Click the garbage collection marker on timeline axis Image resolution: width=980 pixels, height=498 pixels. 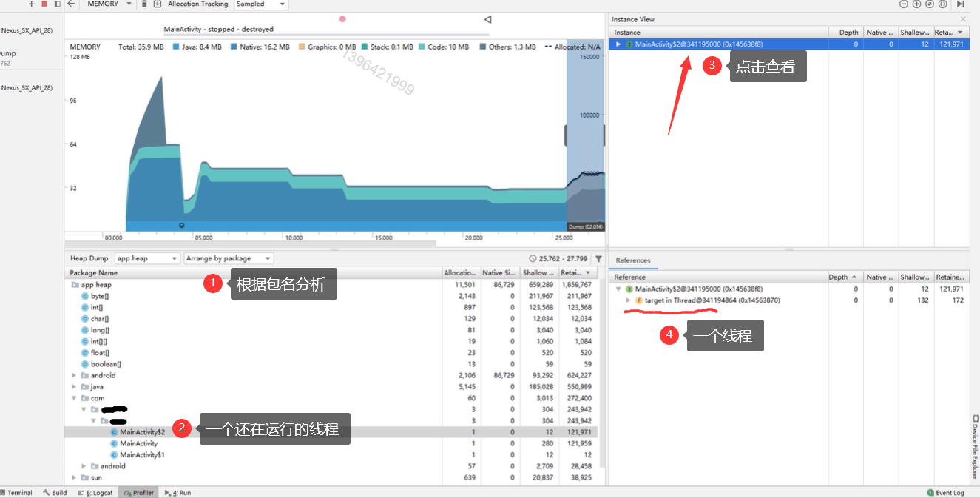click(x=182, y=225)
